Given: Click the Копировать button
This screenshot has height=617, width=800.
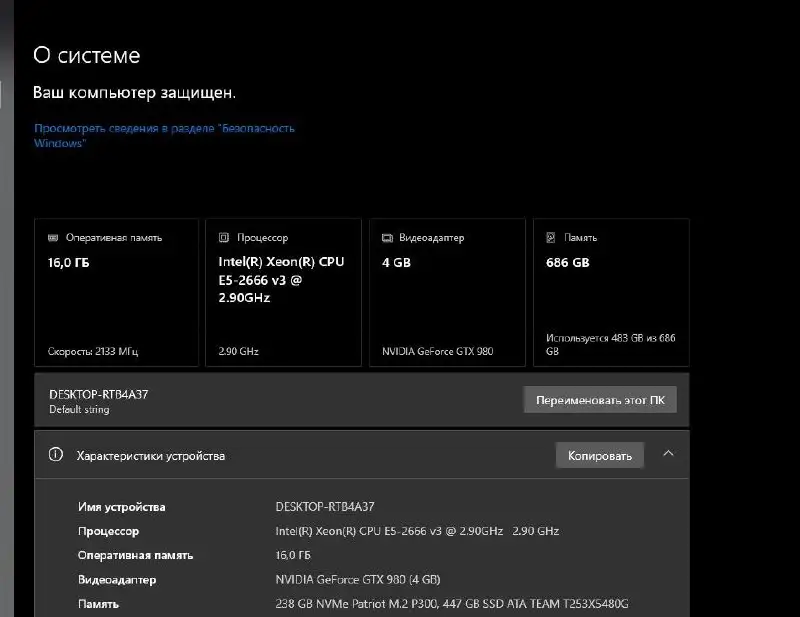Looking at the screenshot, I should (x=599, y=455).
